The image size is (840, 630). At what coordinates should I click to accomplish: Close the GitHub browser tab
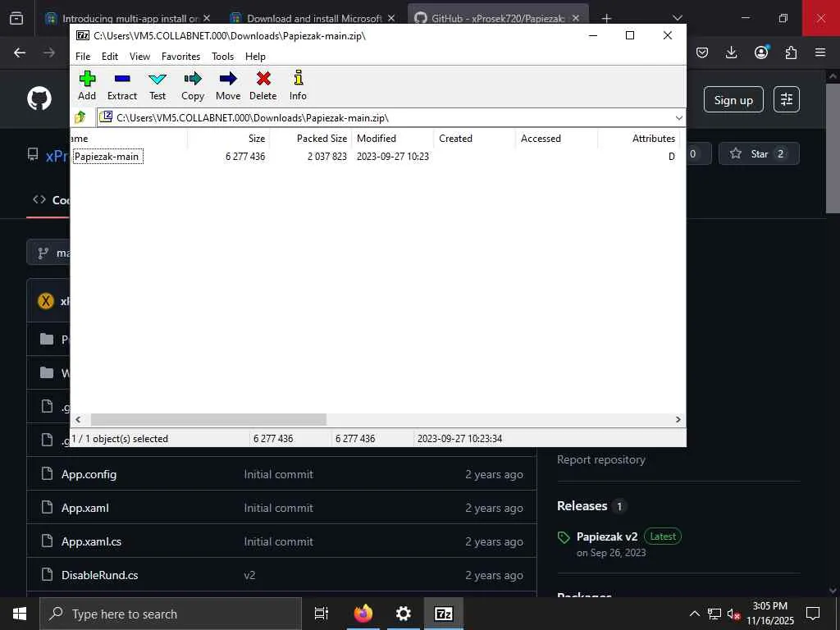[x=575, y=18]
